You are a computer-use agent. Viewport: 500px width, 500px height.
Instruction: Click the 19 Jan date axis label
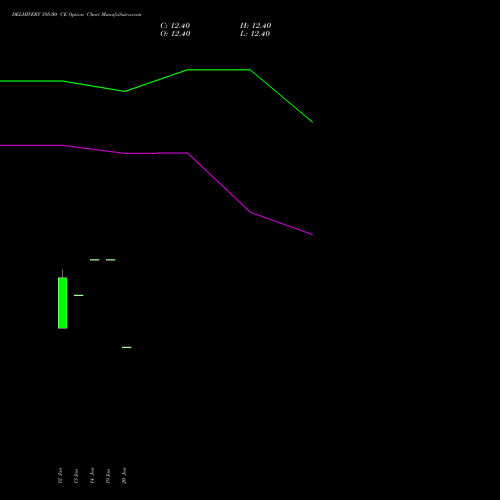tap(108, 476)
